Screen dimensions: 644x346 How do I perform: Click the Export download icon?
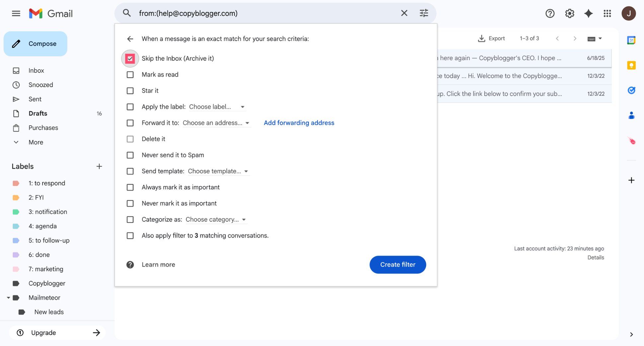point(481,38)
